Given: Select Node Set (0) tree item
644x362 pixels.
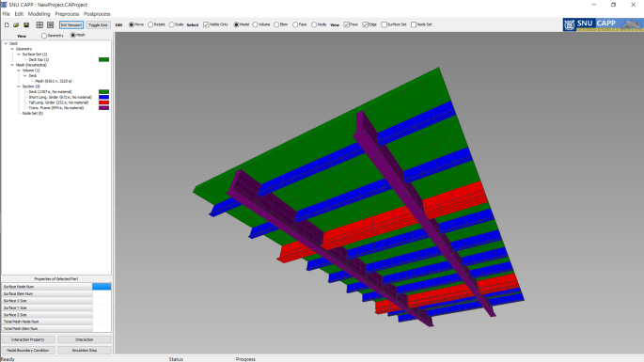Looking at the screenshot, I should (33, 114).
